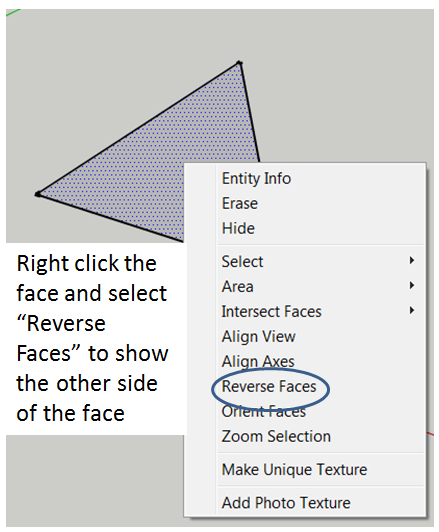Expand the Select submenu arrow
The image size is (439, 532).
click(x=412, y=261)
